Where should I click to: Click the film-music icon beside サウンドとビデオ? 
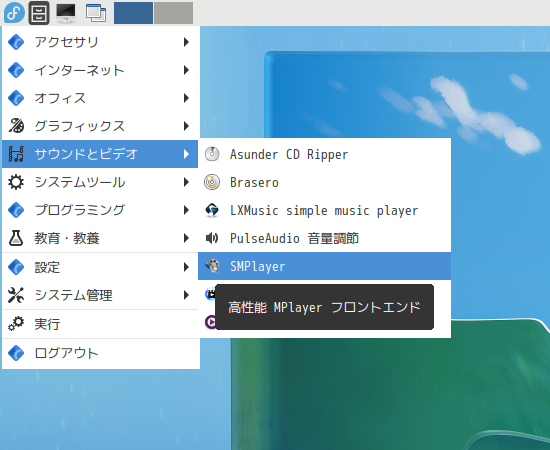(16, 154)
